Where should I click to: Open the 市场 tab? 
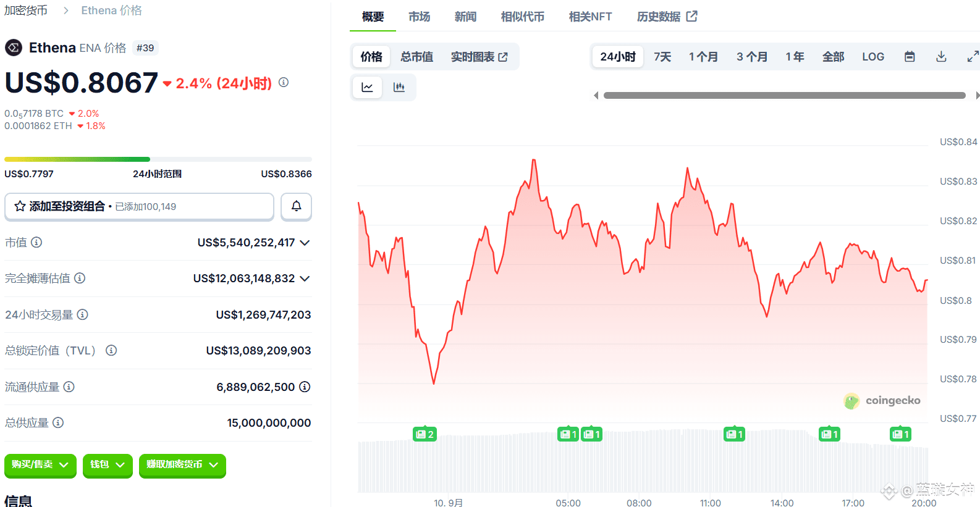coord(419,17)
